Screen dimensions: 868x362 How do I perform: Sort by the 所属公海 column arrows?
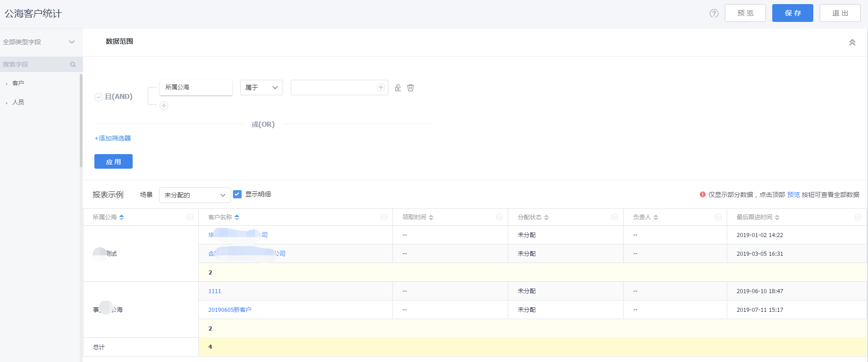pyautogui.click(x=122, y=217)
